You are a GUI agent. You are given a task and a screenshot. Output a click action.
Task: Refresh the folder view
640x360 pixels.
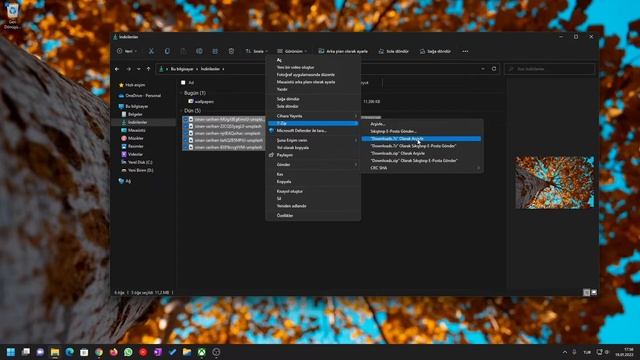point(494,69)
